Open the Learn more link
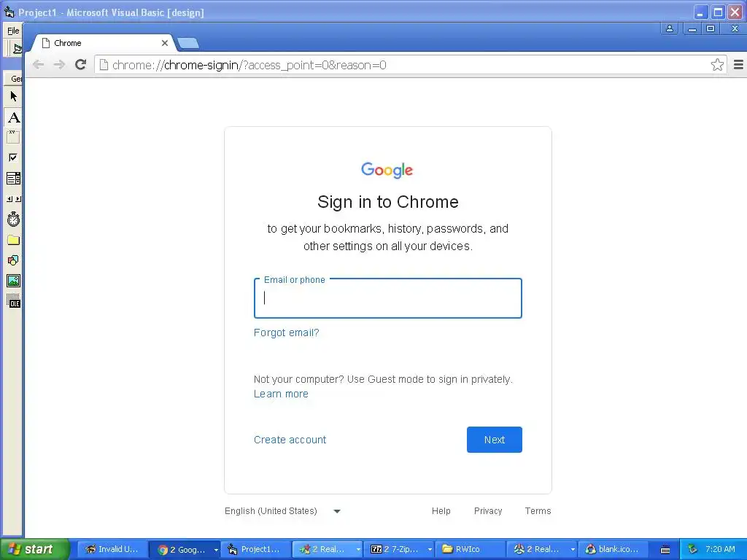The height and width of the screenshot is (560, 747). click(x=281, y=394)
